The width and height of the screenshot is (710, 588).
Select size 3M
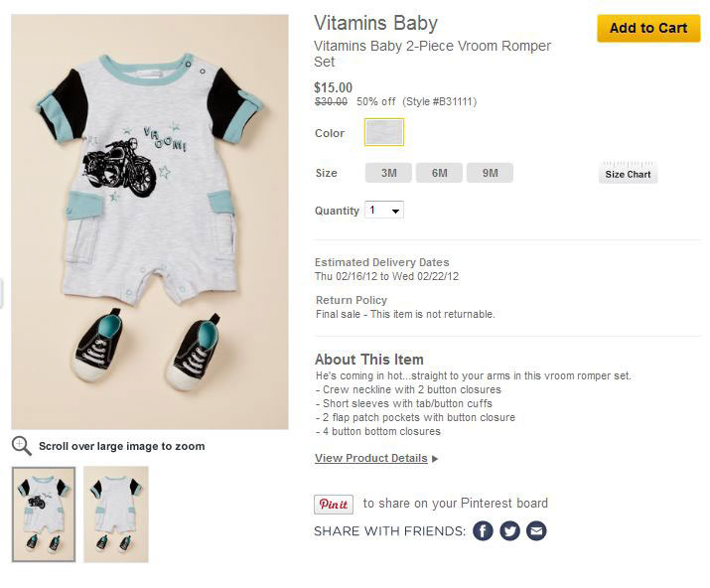point(388,173)
